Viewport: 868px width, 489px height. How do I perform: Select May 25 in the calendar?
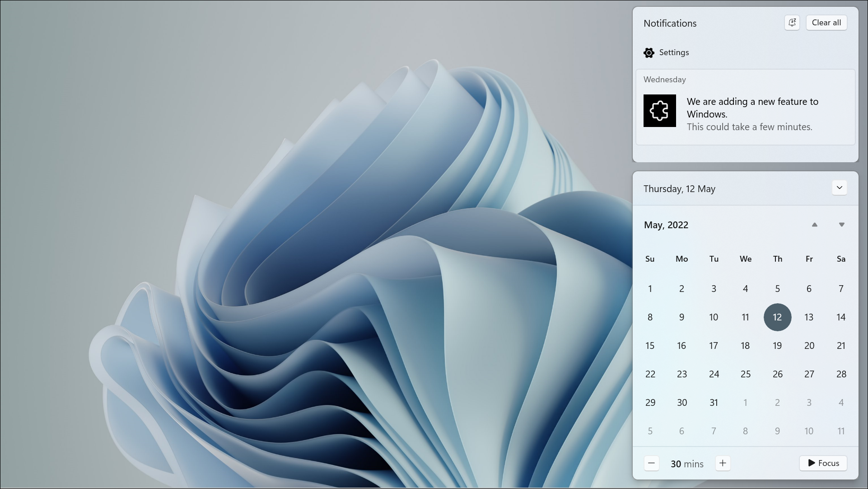745,374
